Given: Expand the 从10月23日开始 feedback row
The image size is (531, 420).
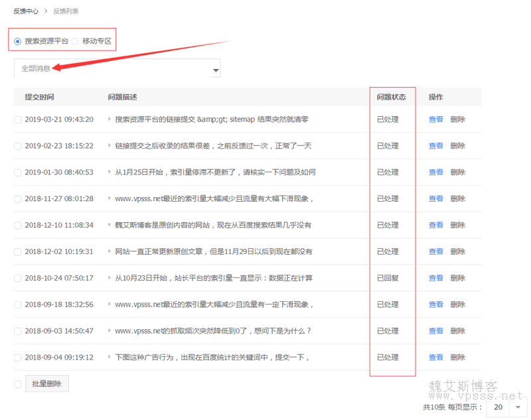Looking at the screenshot, I should (x=110, y=277).
